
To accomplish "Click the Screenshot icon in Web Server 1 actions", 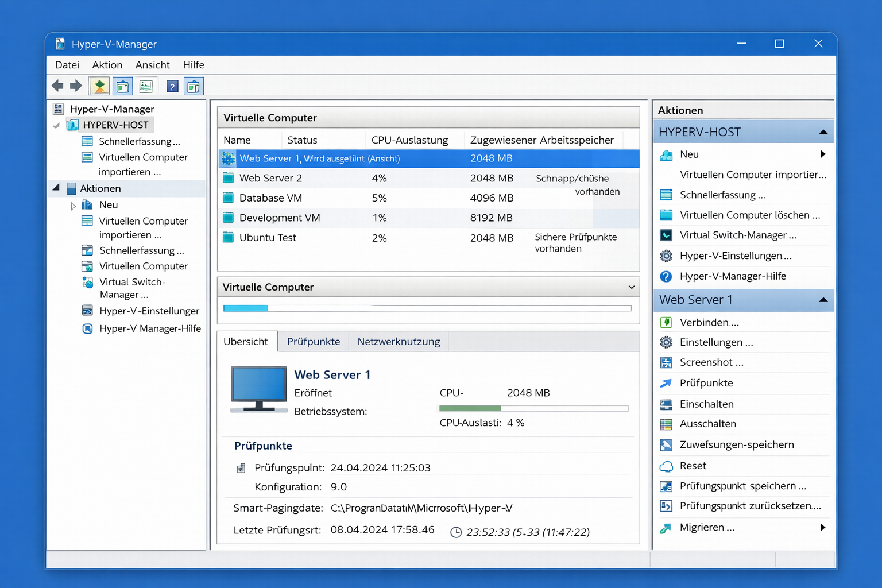I will [x=666, y=363].
